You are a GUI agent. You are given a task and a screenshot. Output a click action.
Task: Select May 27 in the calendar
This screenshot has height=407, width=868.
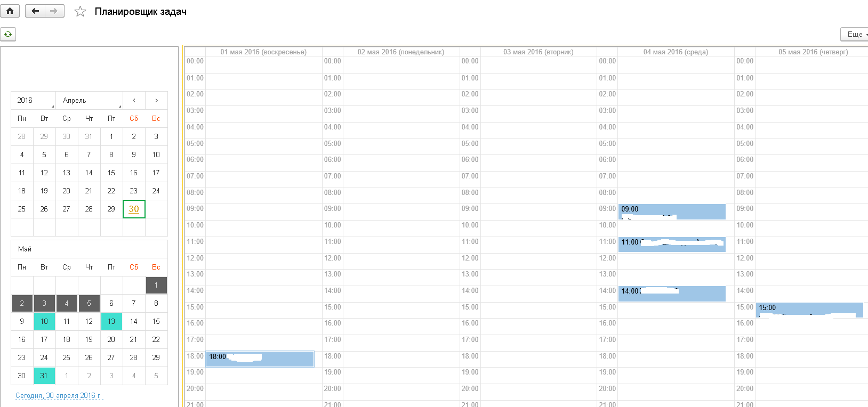(x=111, y=357)
